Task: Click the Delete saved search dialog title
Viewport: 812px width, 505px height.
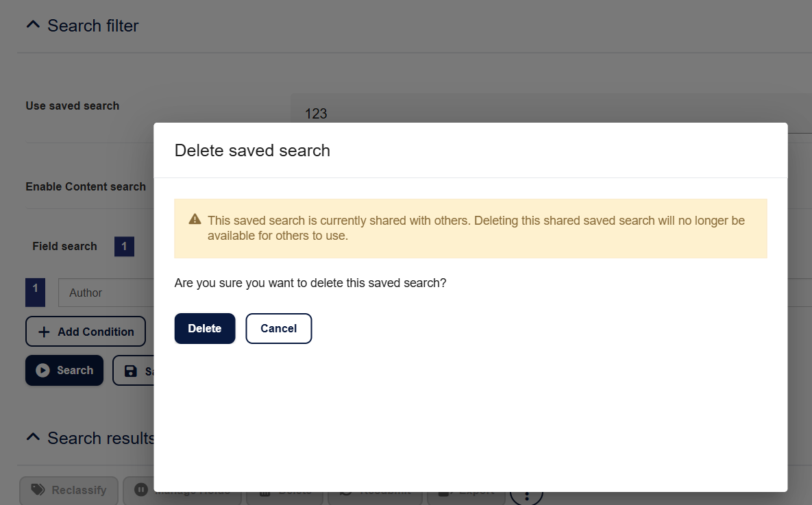Action: pyautogui.click(x=252, y=151)
